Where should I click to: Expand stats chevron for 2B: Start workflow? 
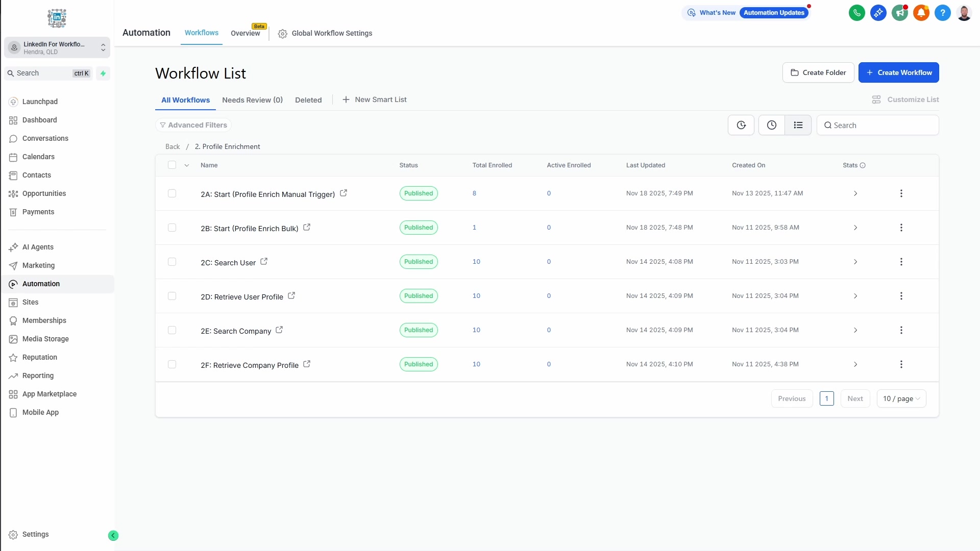(855, 228)
